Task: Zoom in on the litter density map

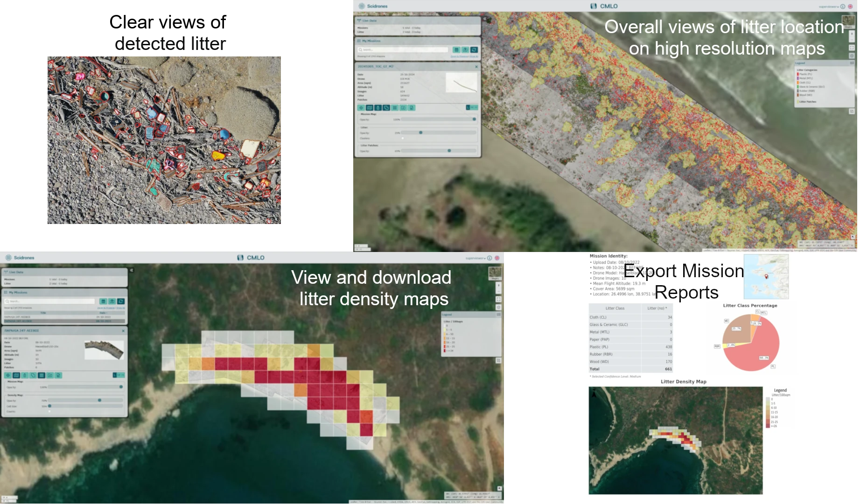Action: click(x=498, y=285)
